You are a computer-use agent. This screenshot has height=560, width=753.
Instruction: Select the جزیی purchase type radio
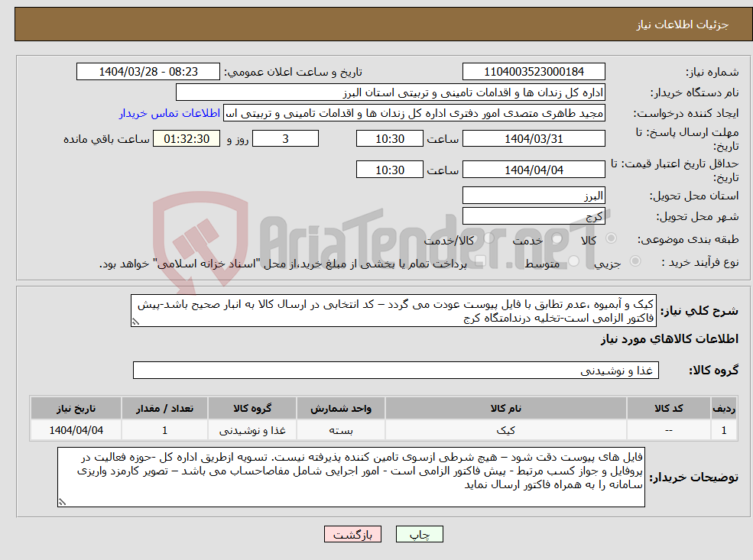[635, 261]
